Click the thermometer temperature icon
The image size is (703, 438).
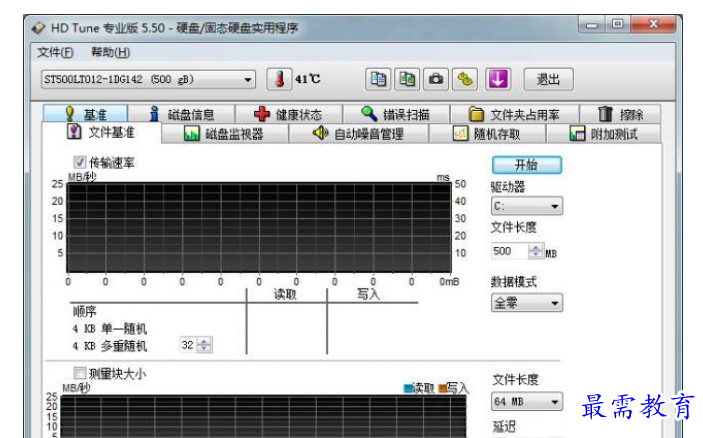[x=279, y=80]
